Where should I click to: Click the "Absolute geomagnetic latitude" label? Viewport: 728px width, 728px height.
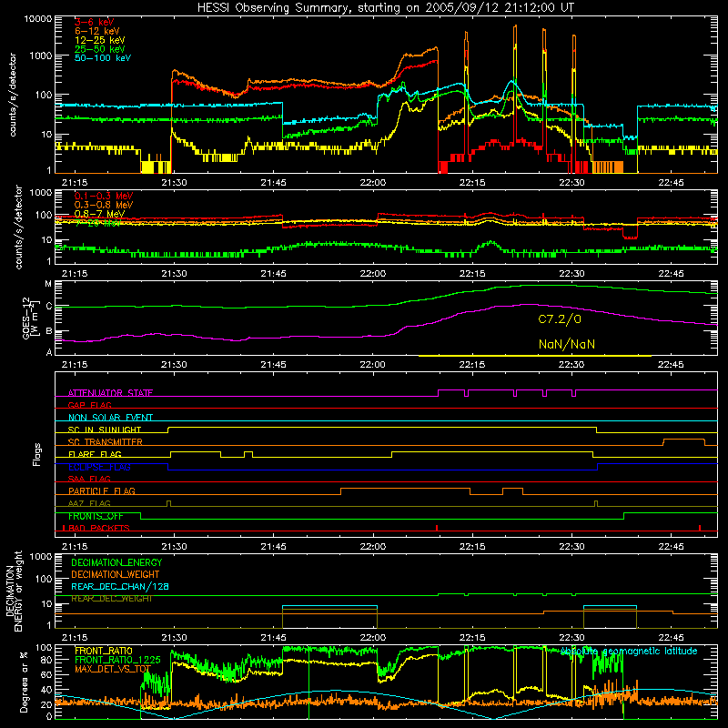click(629, 652)
